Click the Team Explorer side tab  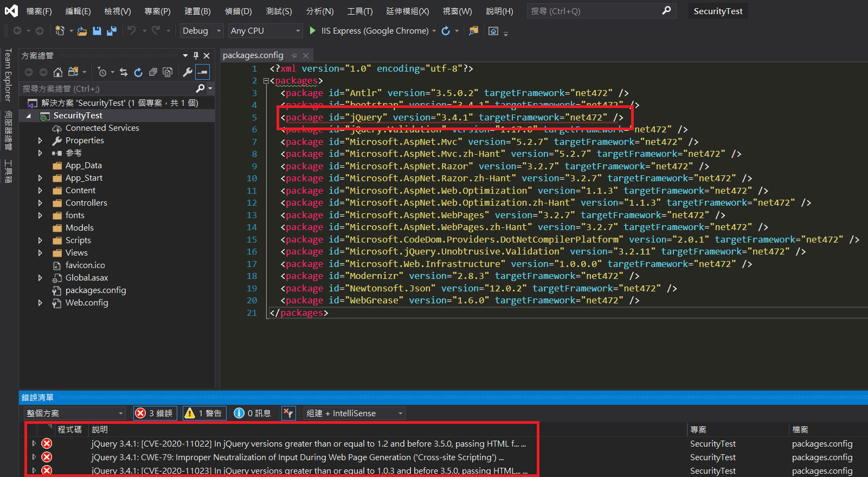pos(8,75)
